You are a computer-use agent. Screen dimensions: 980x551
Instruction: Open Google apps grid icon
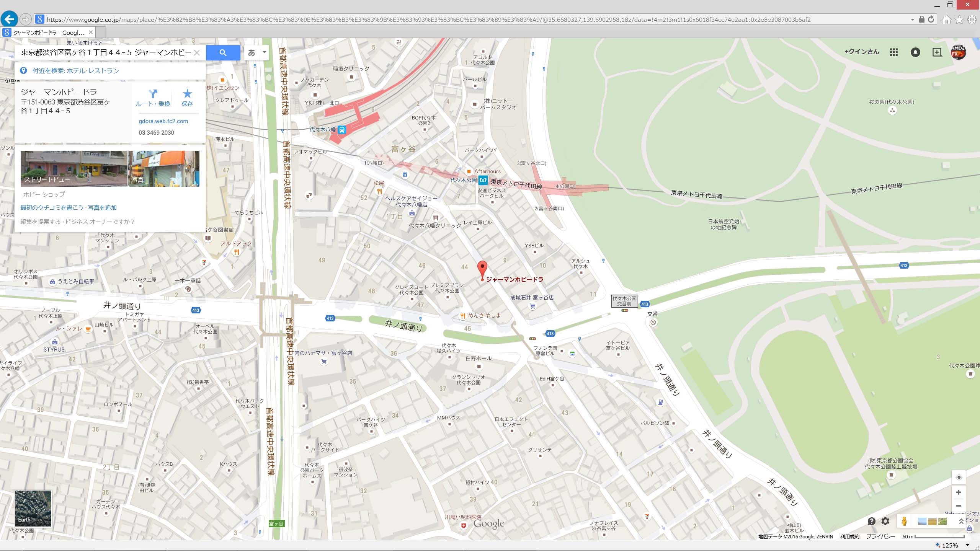point(894,52)
